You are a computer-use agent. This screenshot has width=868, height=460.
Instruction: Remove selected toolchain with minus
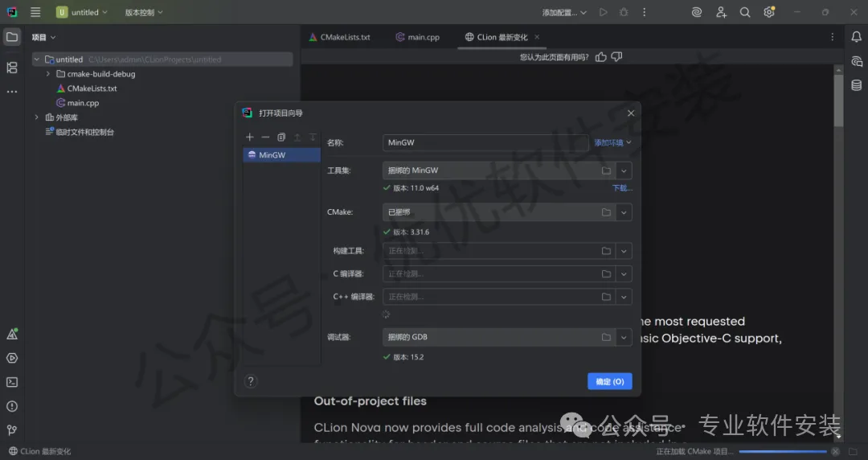pyautogui.click(x=266, y=137)
